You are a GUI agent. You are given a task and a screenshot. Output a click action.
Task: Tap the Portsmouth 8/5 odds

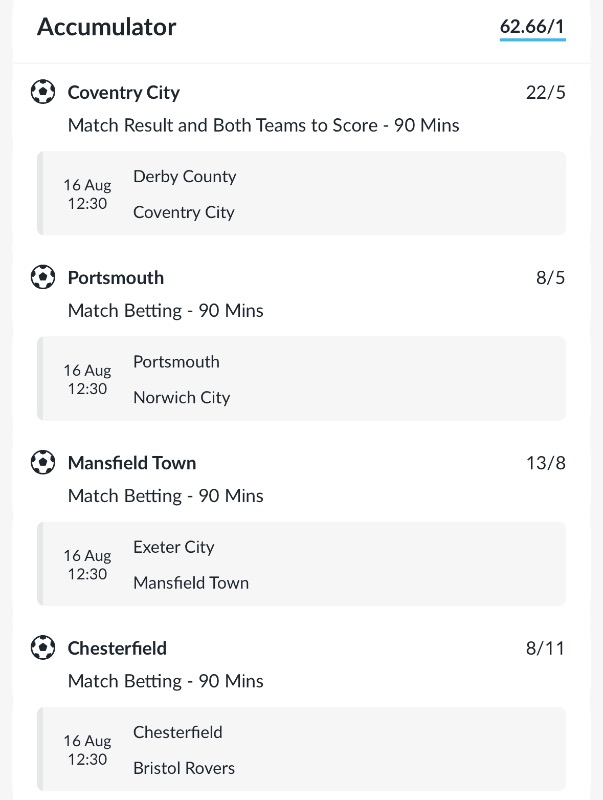tap(550, 278)
